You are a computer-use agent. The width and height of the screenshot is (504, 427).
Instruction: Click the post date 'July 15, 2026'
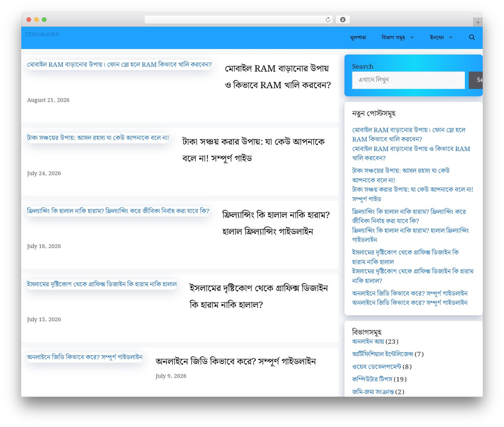click(44, 319)
